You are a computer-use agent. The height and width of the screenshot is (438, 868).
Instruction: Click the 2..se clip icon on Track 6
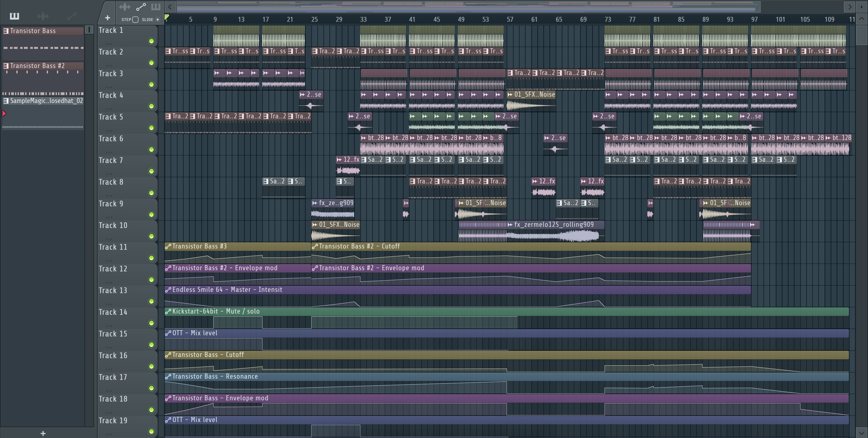coord(546,138)
